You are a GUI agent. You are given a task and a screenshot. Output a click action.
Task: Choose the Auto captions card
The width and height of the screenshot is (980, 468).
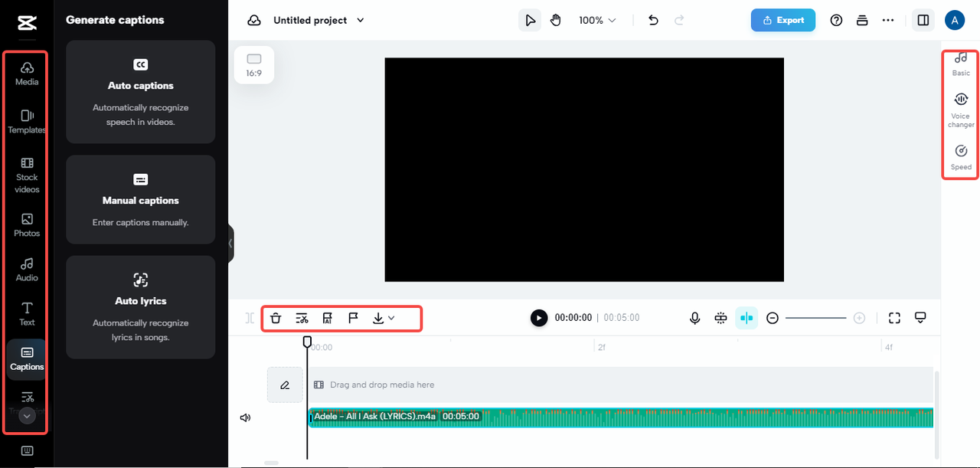point(141,92)
